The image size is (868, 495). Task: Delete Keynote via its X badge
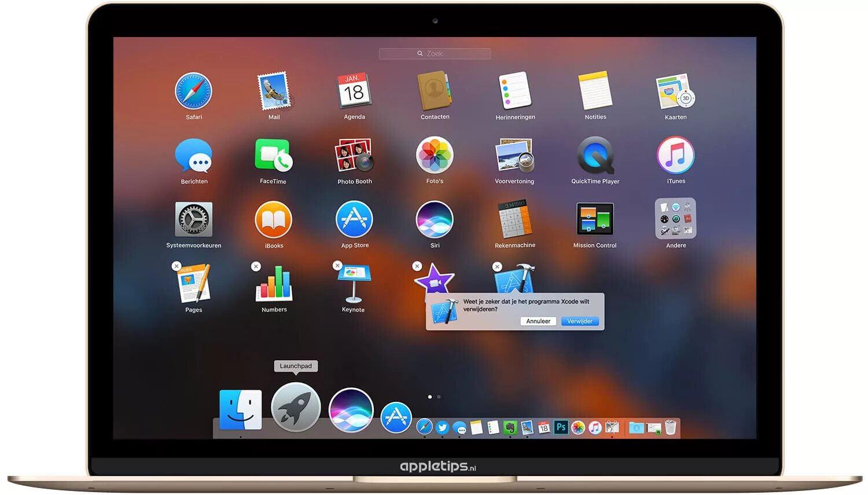[x=337, y=266]
